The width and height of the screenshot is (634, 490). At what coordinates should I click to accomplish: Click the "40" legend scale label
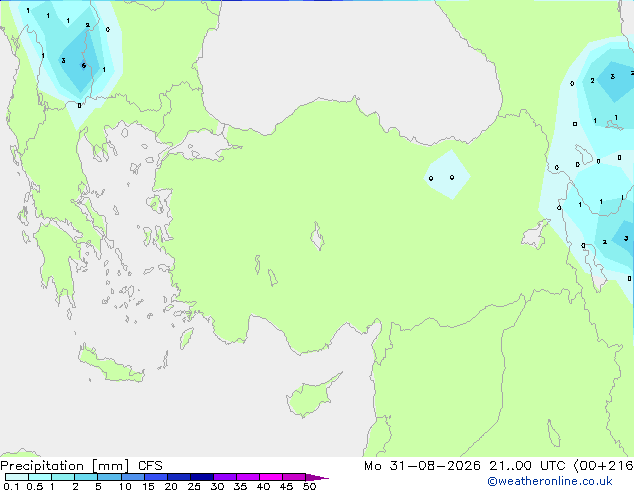pyautogui.click(x=263, y=486)
